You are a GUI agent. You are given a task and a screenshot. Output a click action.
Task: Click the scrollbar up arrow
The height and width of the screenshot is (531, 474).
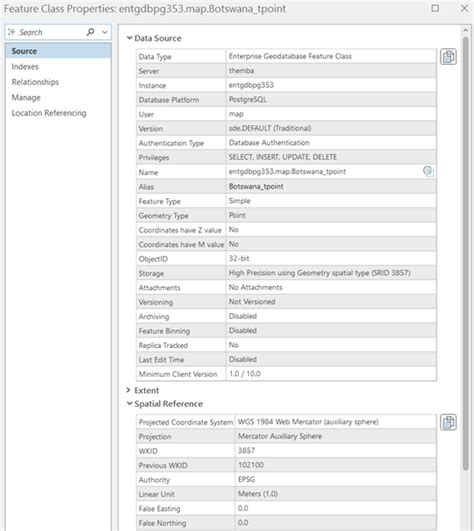tap(466, 30)
